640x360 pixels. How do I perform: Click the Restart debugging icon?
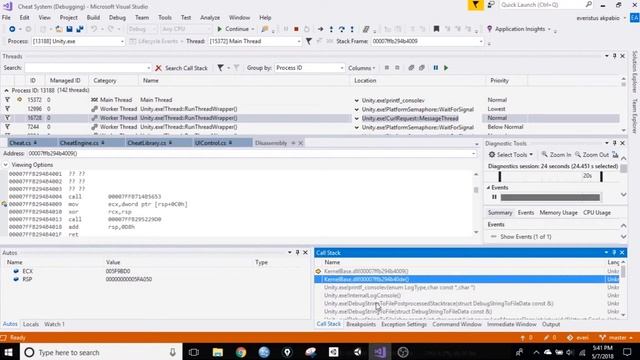point(307,29)
